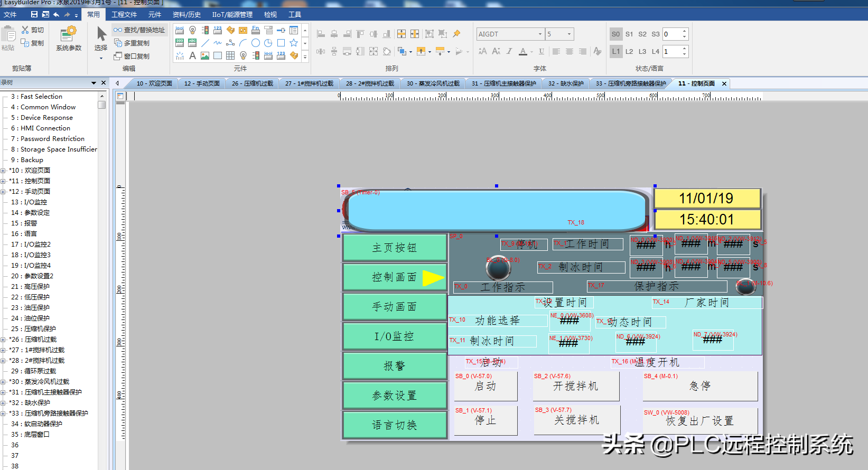The image size is (868, 470).
Task: Insert a Picture object from toolbar
Action: coord(205,55)
